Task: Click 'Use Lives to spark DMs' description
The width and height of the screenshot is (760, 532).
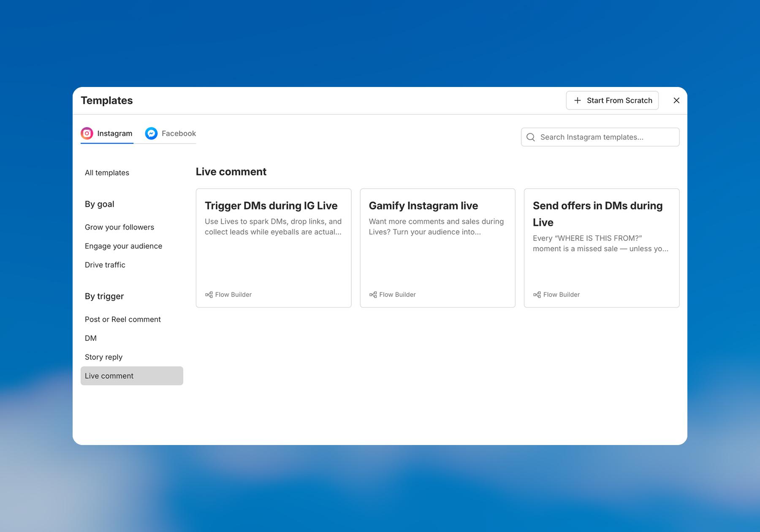Action: 273,227
